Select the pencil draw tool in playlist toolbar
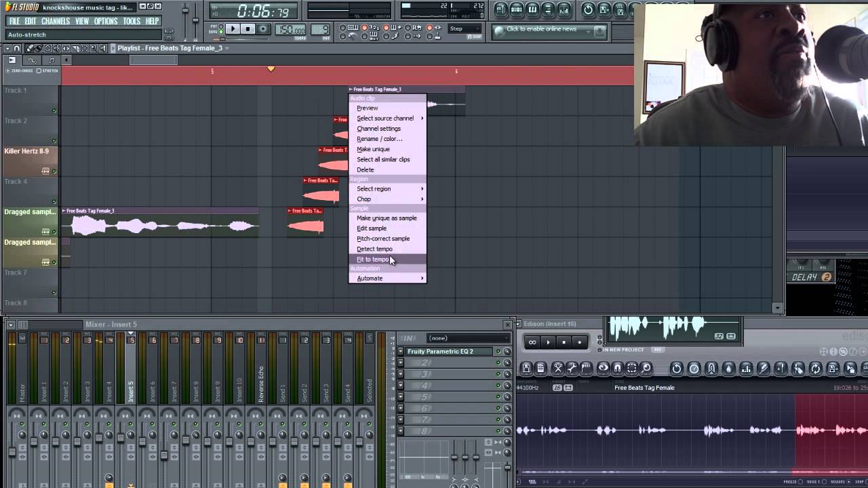Viewport: 868px width, 488px height. (29, 48)
